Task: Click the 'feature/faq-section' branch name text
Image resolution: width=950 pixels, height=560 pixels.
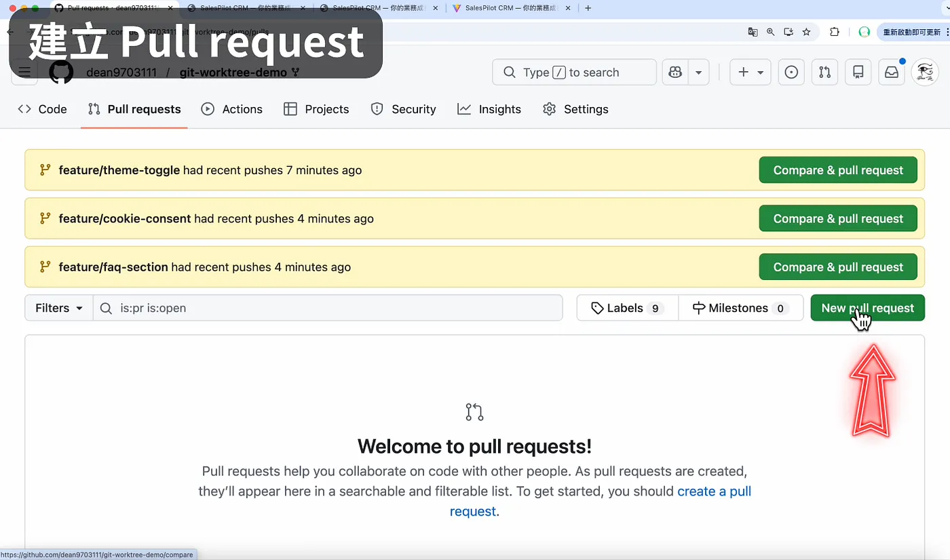Action: tap(113, 267)
